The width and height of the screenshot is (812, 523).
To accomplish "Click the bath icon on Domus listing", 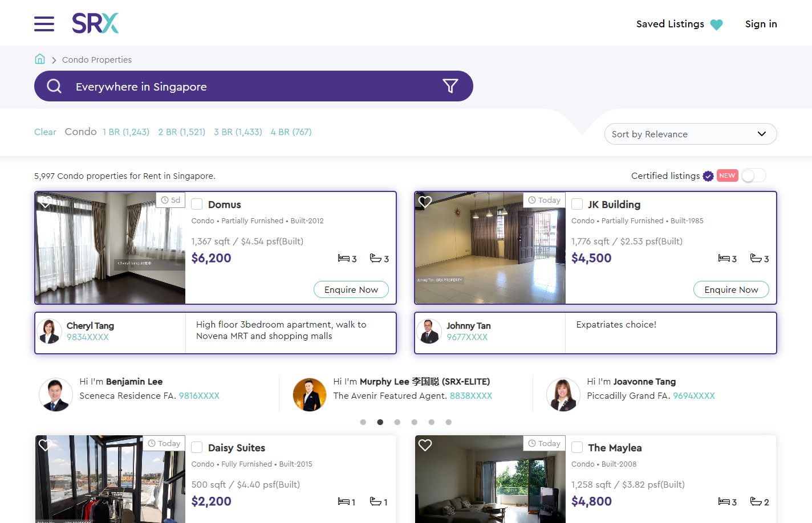I will coord(376,259).
